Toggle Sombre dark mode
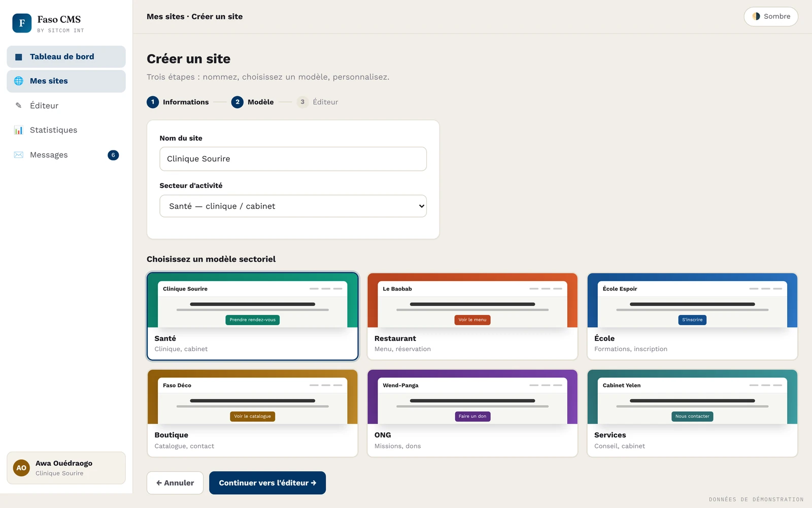This screenshot has width=812, height=508. click(771, 16)
